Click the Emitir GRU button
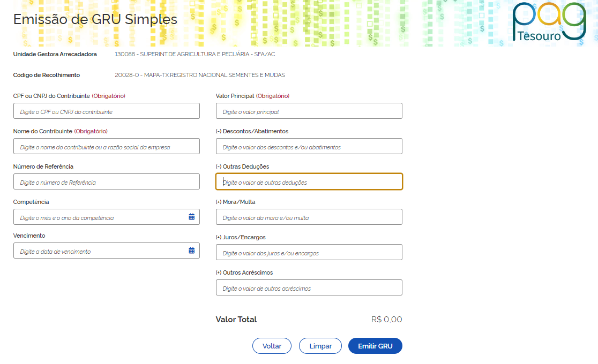Viewport: 598px width, 364px height. (375, 346)
